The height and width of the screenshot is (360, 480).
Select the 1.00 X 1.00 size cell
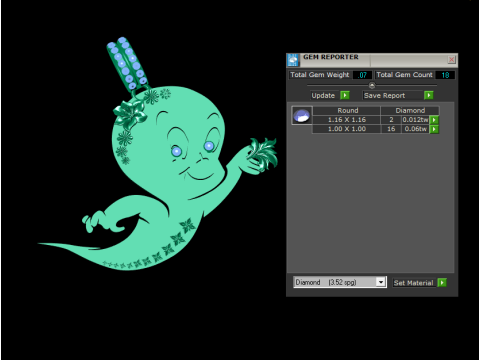tap(347, 129)
